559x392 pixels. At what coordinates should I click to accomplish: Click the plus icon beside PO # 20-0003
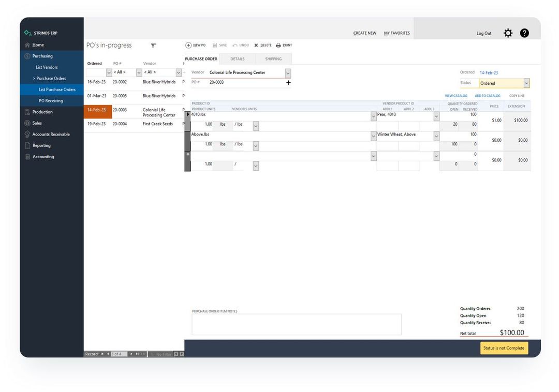coord(288,82)
